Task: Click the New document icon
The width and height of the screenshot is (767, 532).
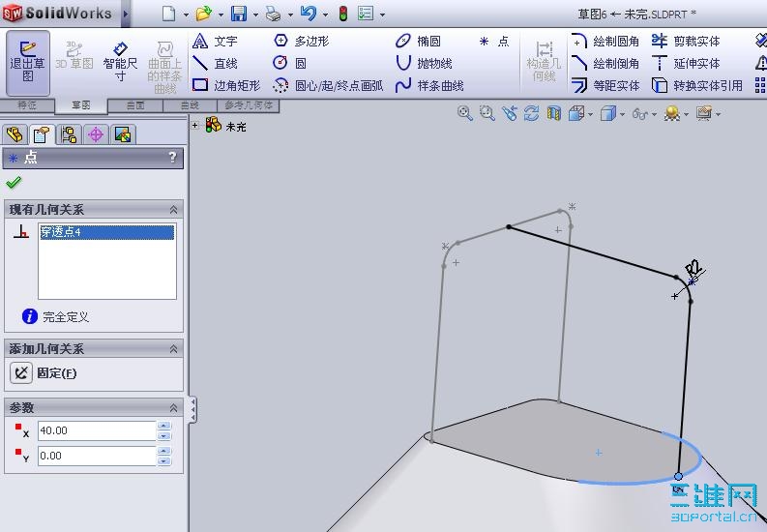Action: coord(168,14)
